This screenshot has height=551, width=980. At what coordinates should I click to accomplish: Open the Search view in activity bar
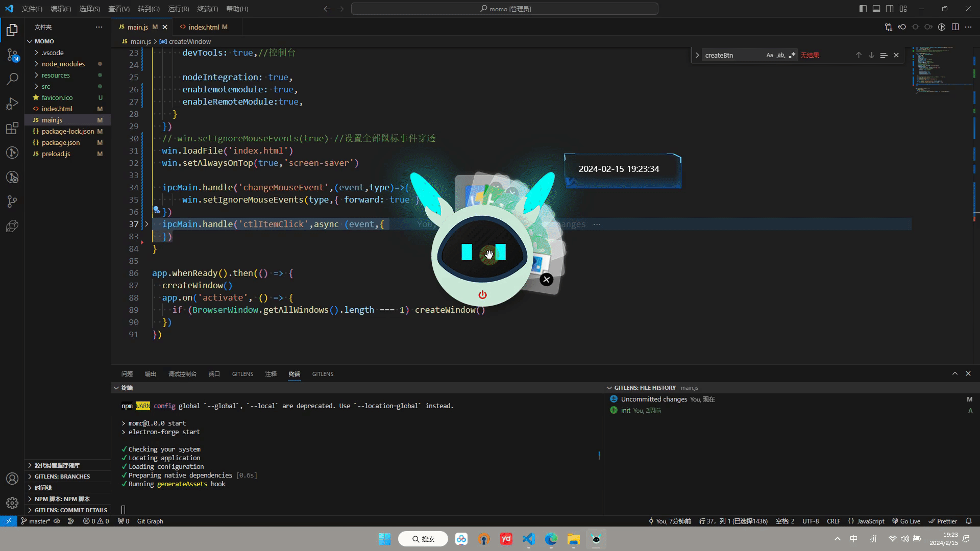(x=12, y=79)
